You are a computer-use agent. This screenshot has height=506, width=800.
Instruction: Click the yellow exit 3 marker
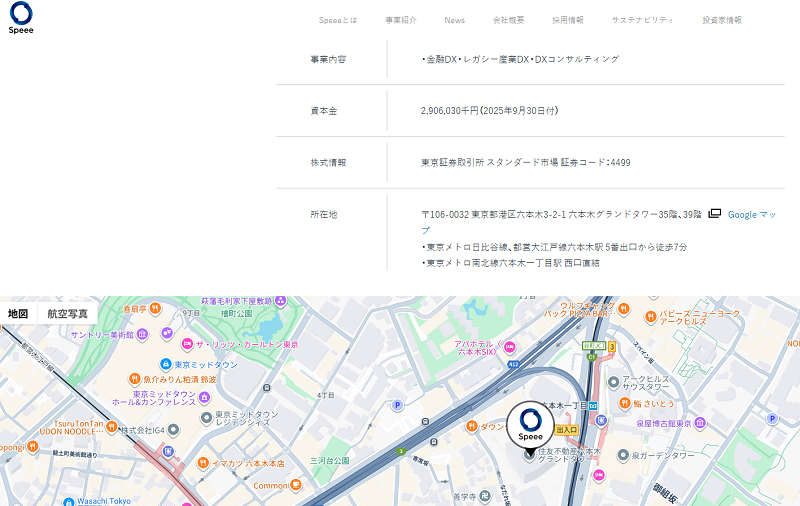(612, 347)
